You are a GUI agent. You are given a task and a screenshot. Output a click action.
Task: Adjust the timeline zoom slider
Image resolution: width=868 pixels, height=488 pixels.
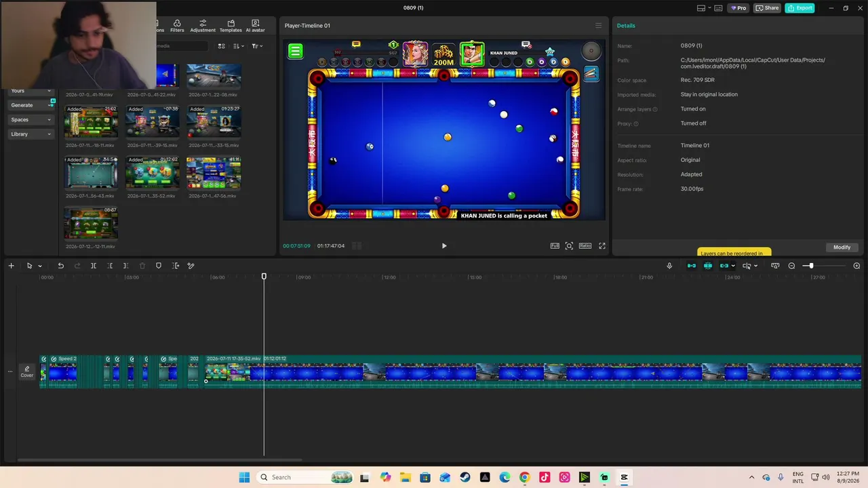click(x=811, y=266)
